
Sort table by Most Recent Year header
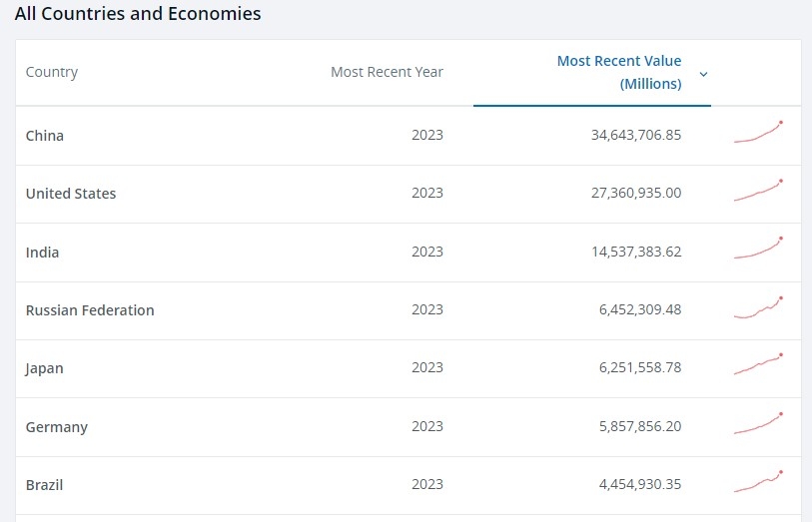[x=387, y=72]
